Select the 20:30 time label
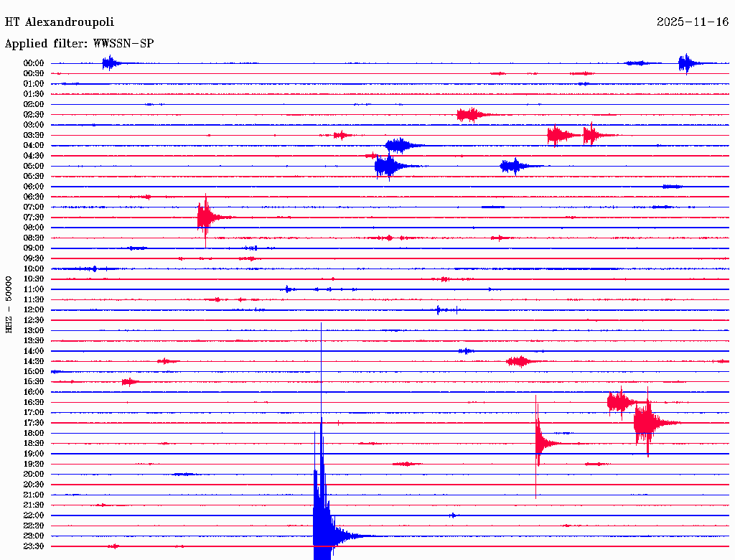This screenshot has width=735, height=560. click(34, 485)
